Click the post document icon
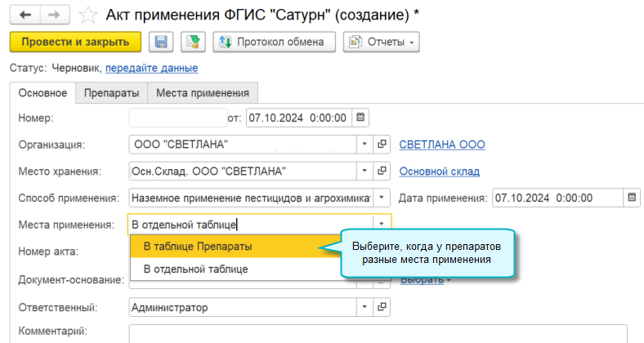The width and height of the screenshot is (644, 343). click(192, 42)
